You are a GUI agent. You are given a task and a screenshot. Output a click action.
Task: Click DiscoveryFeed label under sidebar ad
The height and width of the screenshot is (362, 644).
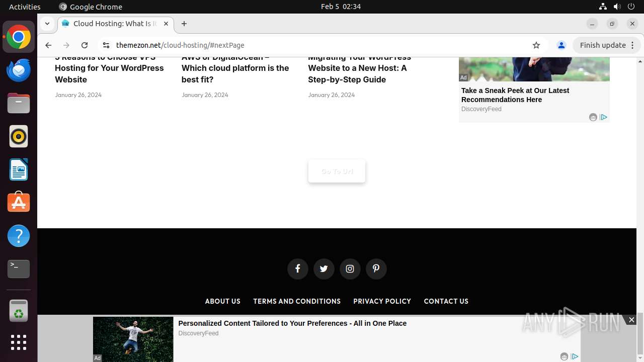pos(481,109)
